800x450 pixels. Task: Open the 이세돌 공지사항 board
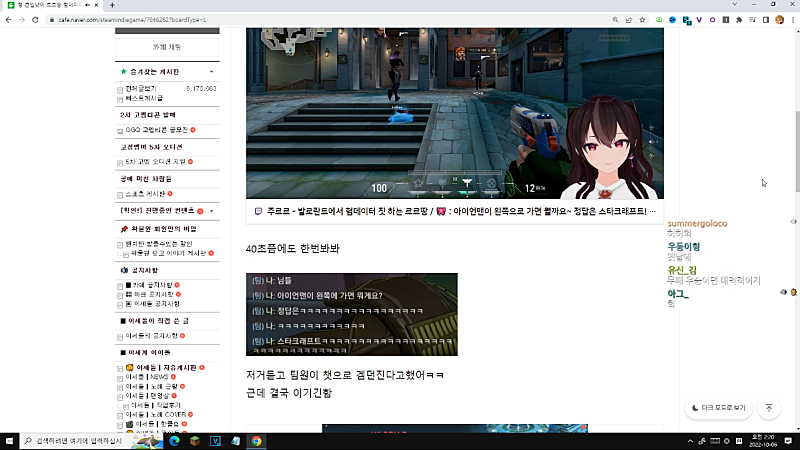click(153, 304)
